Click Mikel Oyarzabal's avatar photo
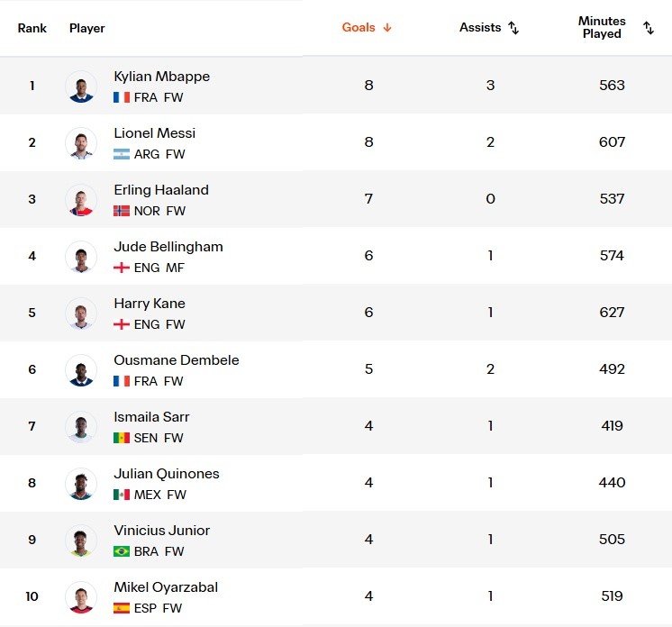Viewport: 672px width, 627px height. point(81,597)
